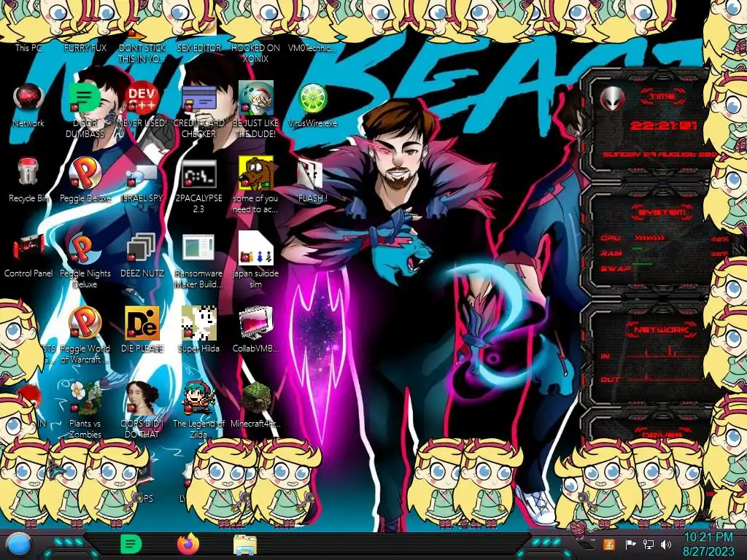This screenshot has height=560, width=747.
Task: Click the network IN graph
Action: coord(662,353)
